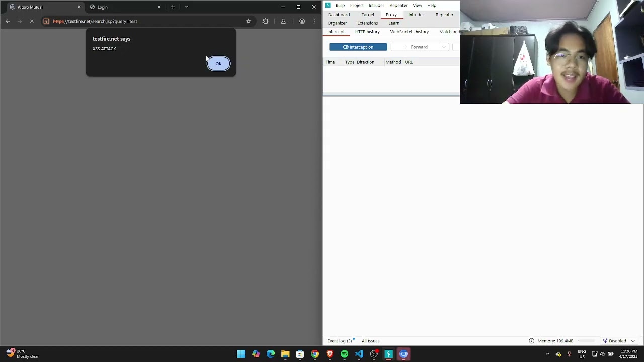Click the Memory info icon in Burp
This screenshot has height=362, width=644.
[531, 341]
